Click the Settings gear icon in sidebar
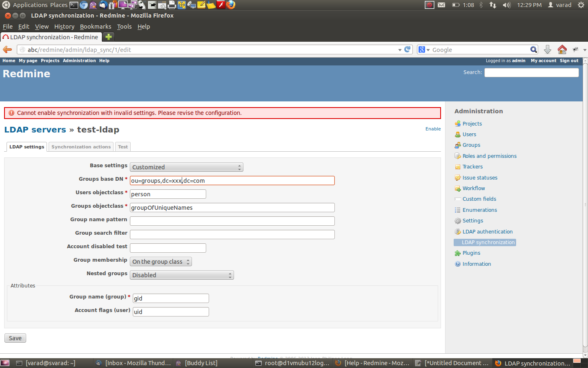 [458, 221]
